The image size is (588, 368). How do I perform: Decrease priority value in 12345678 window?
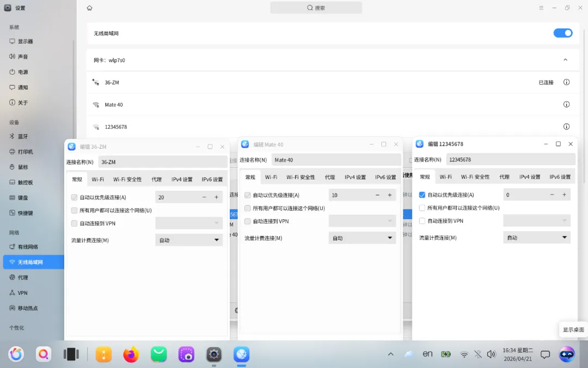pyautogui.click(x=552, y=195)
